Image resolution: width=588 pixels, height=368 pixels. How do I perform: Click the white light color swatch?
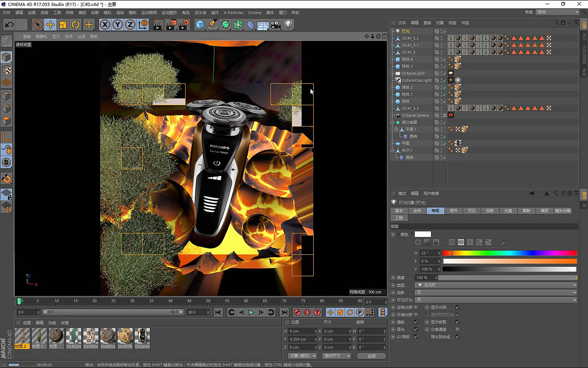[x=423, y=234]
